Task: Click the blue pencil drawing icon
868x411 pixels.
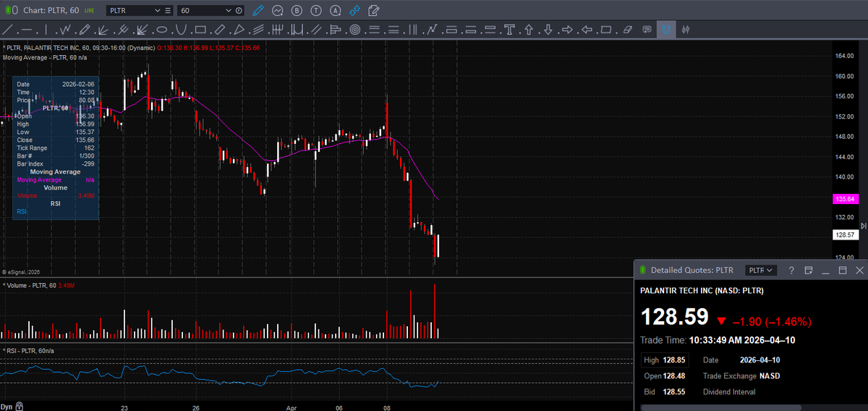Action: (258, 11)
